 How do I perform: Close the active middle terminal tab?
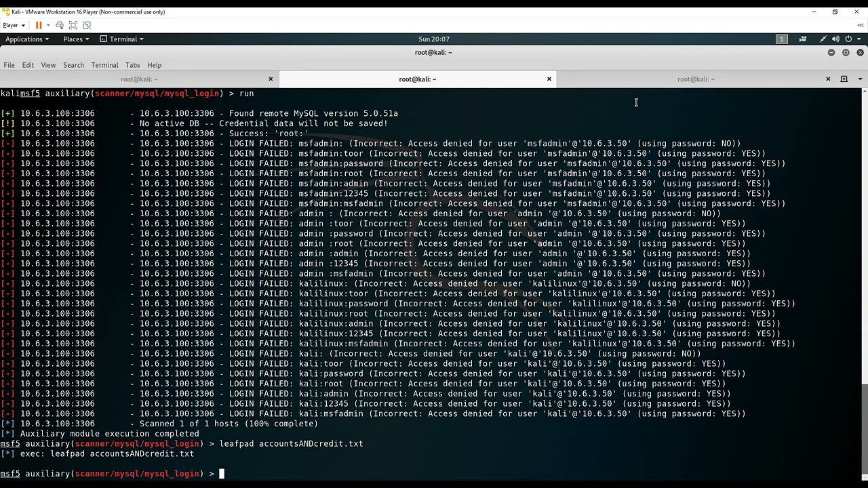tap(549, 79)
